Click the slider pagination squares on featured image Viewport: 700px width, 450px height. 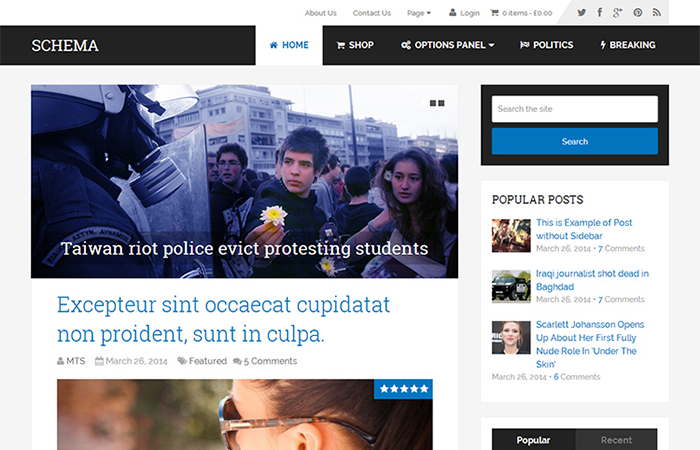coord(437,103)
